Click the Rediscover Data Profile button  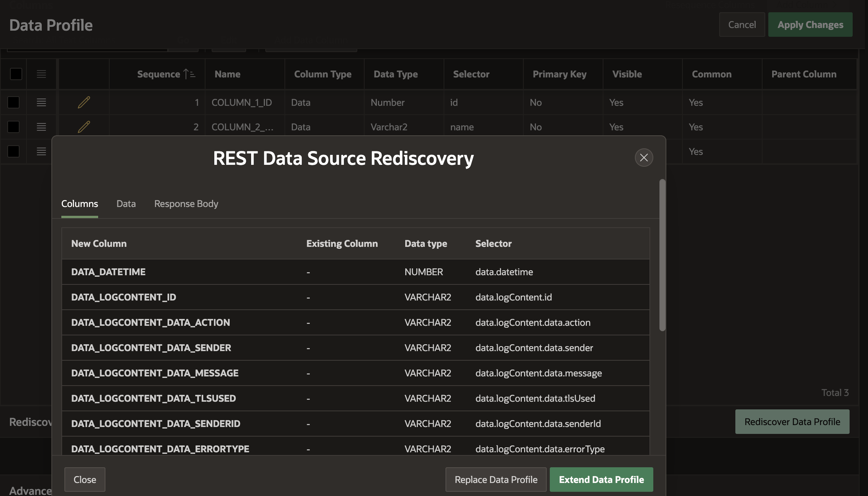click(792, 422)
